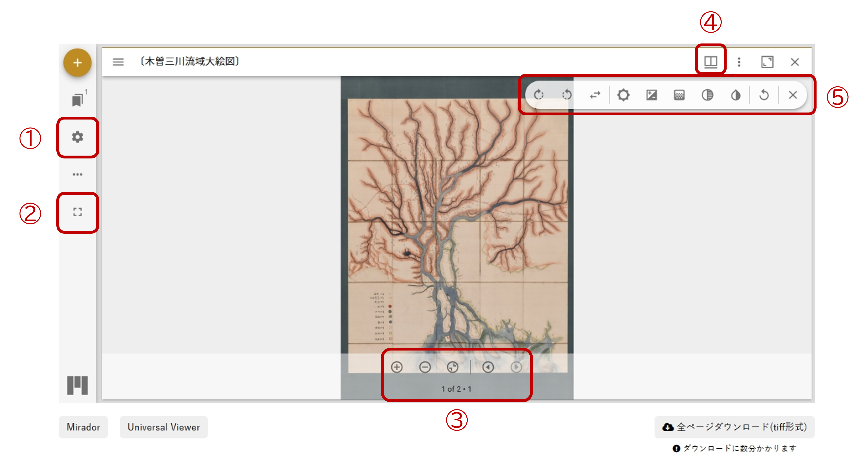Switch to the Mirador viewer tab

coord(83,427)
